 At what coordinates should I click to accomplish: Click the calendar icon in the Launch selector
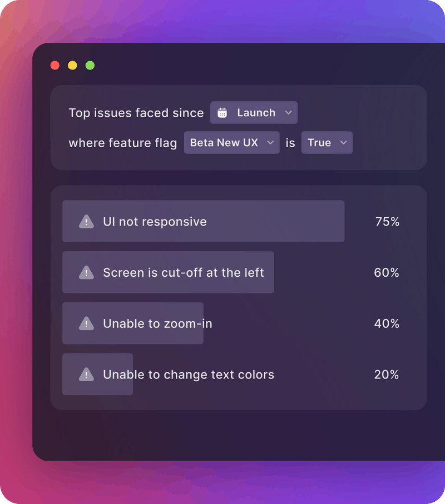pyautogui.click(x=222, y=112)
